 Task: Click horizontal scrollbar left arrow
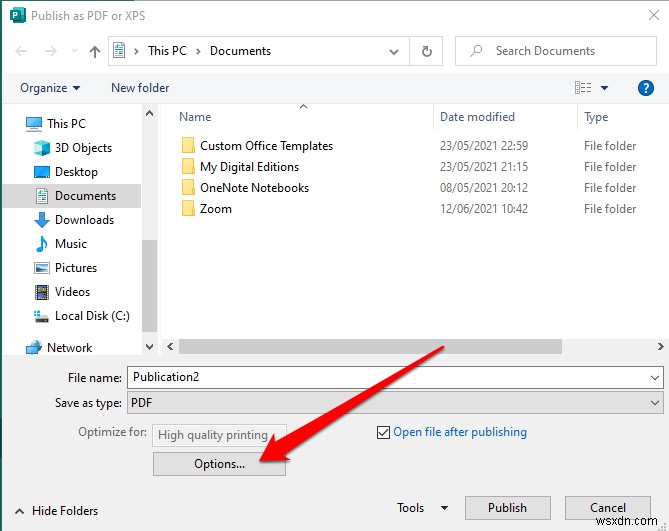tap(170, 347)
